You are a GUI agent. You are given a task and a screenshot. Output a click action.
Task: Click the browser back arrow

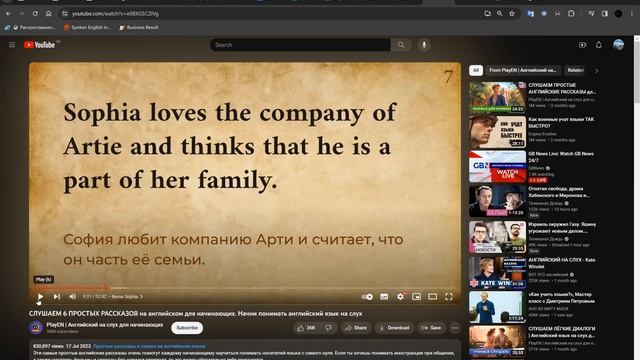pyautogui.click(x=9, y=13)
